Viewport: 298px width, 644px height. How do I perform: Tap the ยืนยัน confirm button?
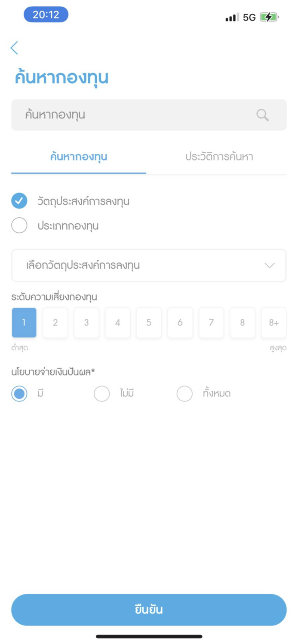point(149,610)
